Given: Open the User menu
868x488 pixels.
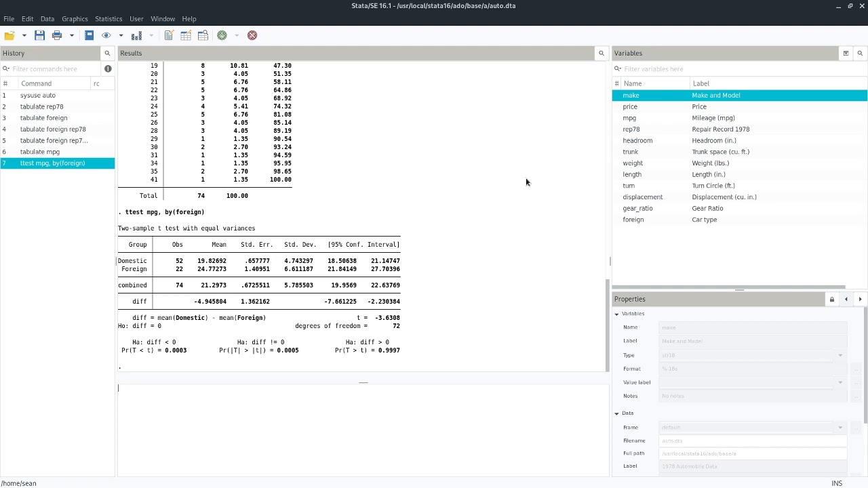Looking at the screenshot, I should [136, 18].
